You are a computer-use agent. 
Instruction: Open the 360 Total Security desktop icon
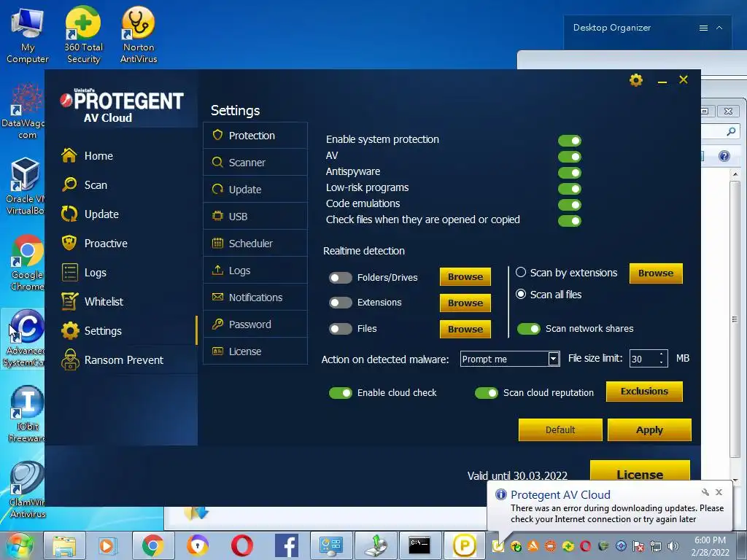83,35
